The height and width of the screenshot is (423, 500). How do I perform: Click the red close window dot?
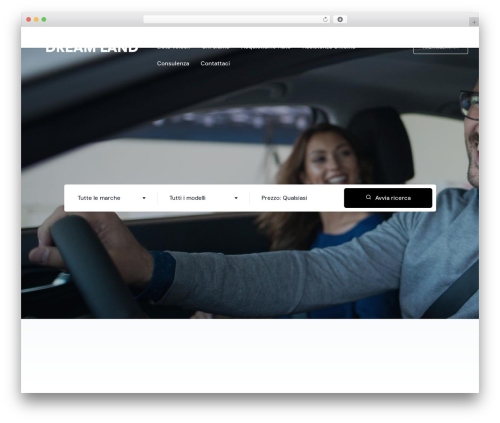(x=29, y=20)
